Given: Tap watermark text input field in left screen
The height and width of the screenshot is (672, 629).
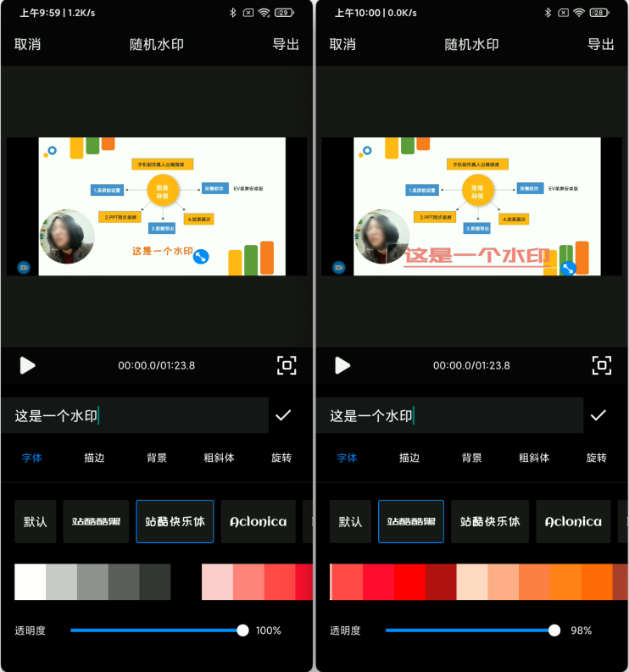Looking at the screenshot, I should [135, 415].
